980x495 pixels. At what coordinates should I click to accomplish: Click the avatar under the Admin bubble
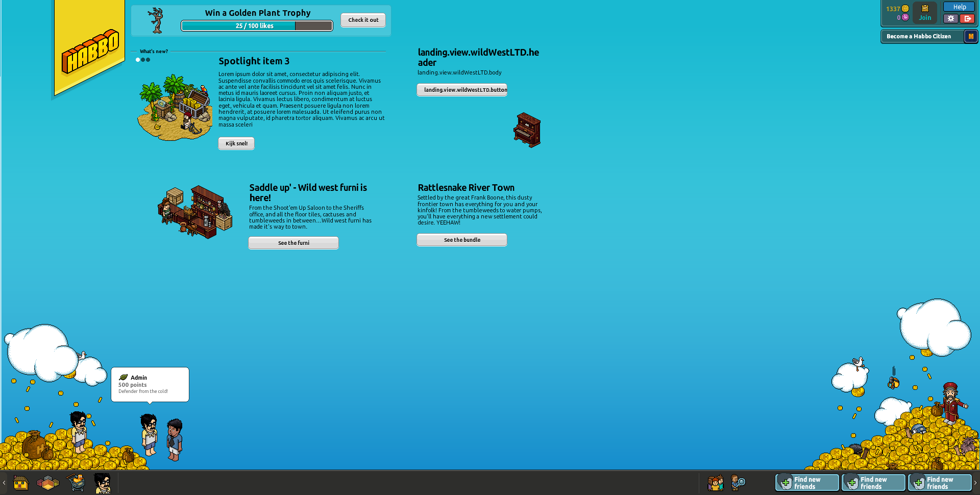(149, 435)
